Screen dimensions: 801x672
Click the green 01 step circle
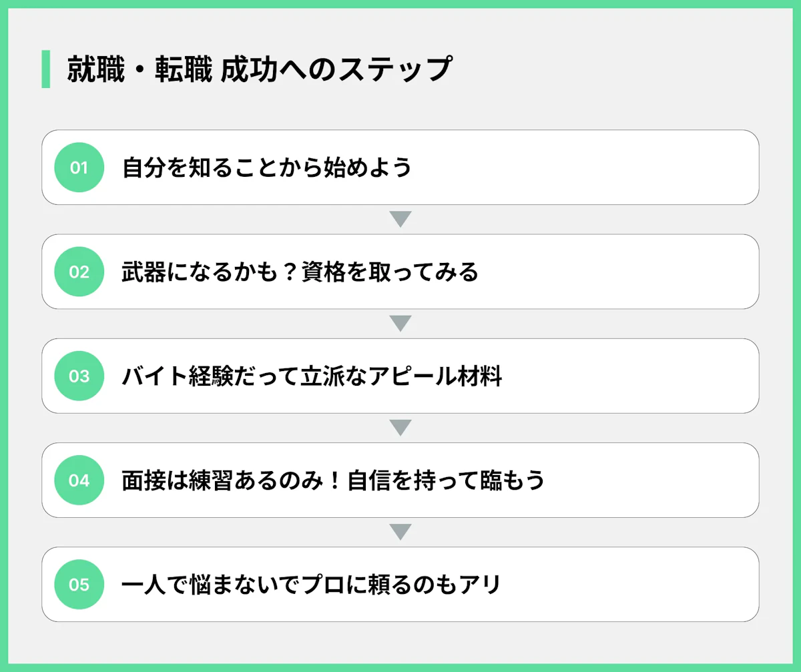tap(79, 167)
